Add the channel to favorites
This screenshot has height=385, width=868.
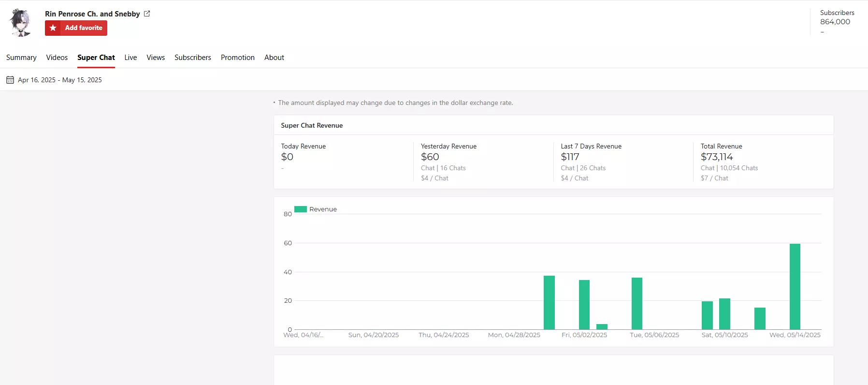pos(76,28)
